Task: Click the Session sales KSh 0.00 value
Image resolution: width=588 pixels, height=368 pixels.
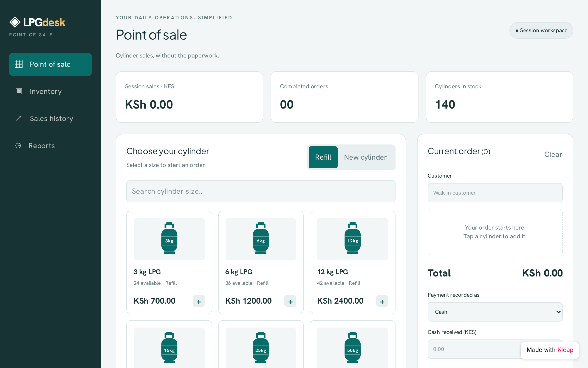Action: (149, 105)
